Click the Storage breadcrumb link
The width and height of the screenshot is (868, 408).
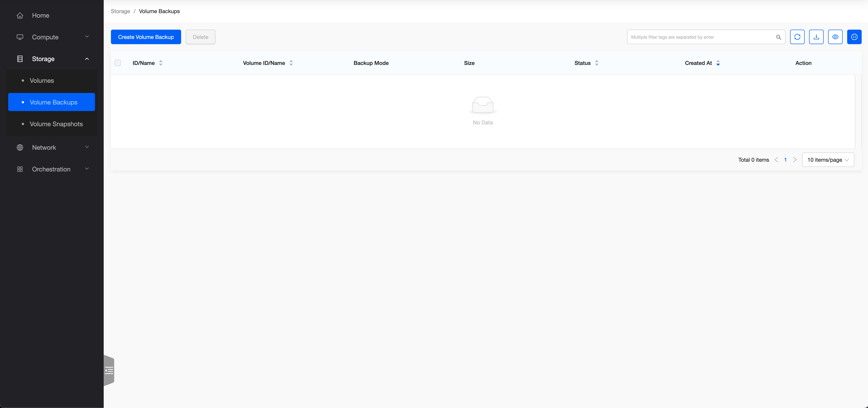[120, 11]
